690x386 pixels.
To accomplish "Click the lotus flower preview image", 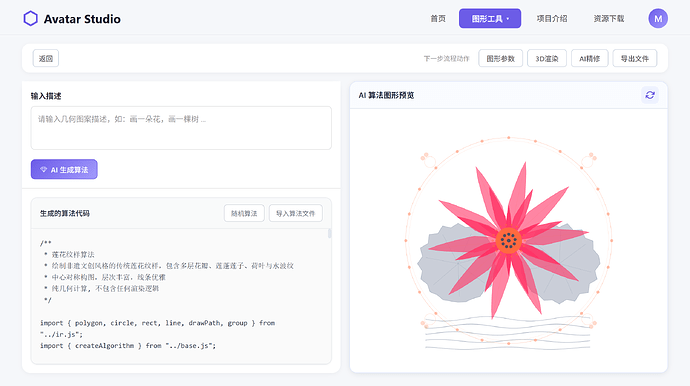I will [509, 242].
